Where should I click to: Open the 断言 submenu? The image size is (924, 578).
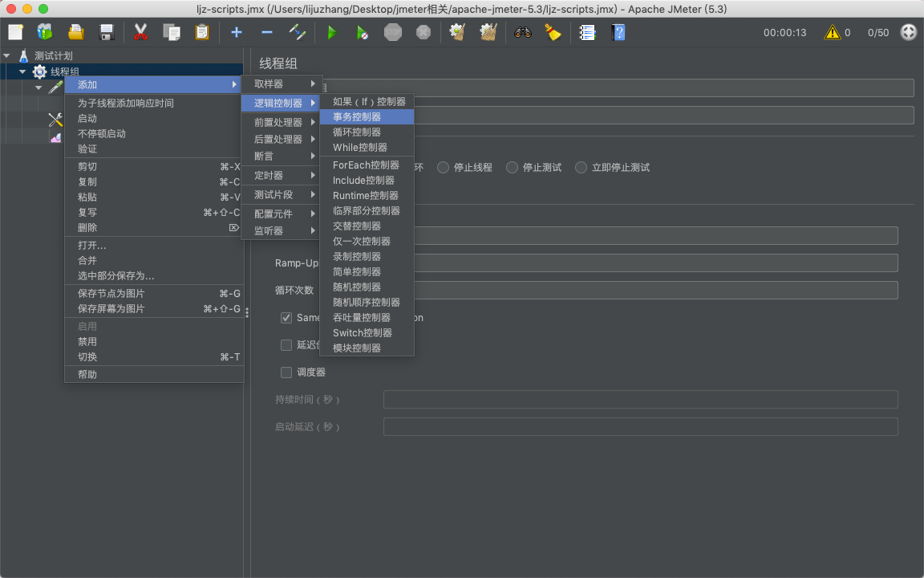[x=282, y=157]
